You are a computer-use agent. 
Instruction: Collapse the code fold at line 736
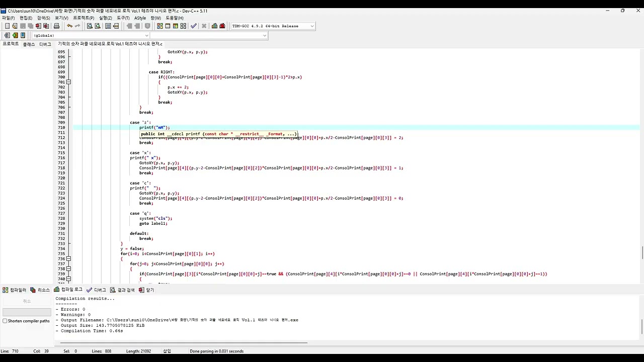tap(69, 258)
